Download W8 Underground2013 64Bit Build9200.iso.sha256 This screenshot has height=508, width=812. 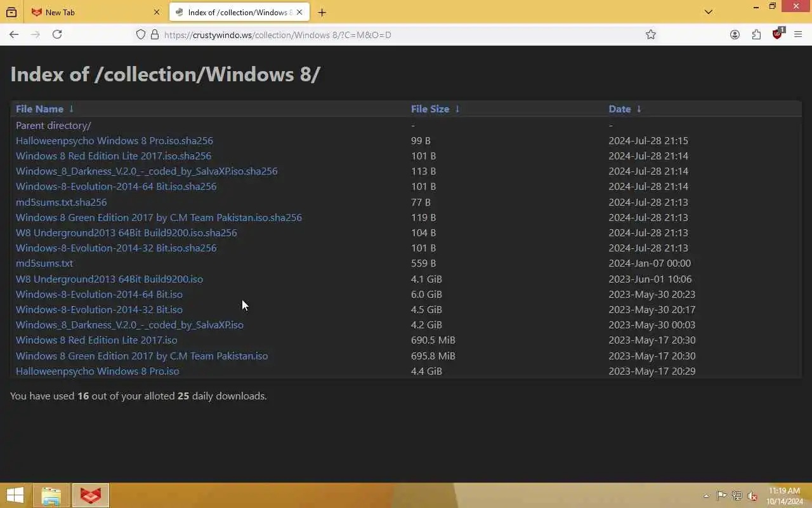(126, 232)
